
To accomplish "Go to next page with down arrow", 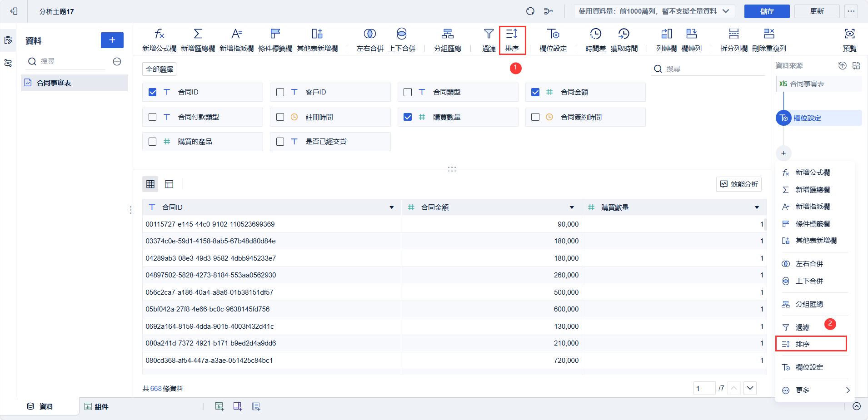I will tap(750, 388).
